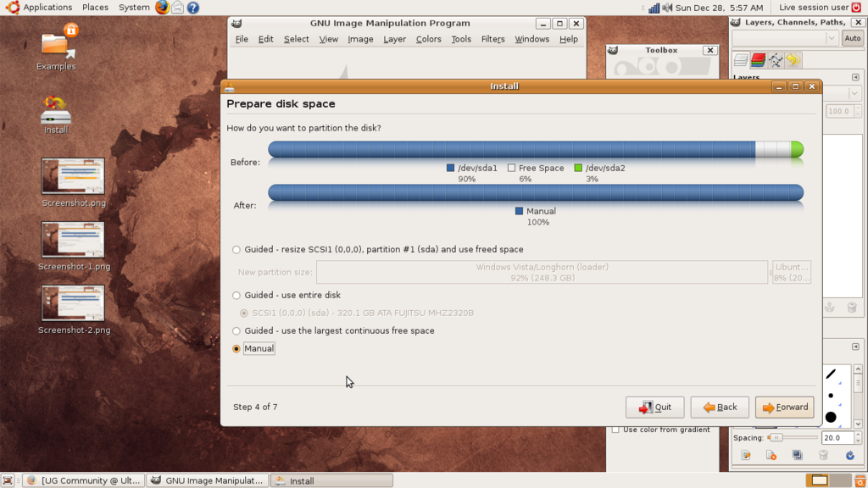Screen dimensions: 868x488
Task: Launch Firefox from the top panel
Action: (162, 7)
